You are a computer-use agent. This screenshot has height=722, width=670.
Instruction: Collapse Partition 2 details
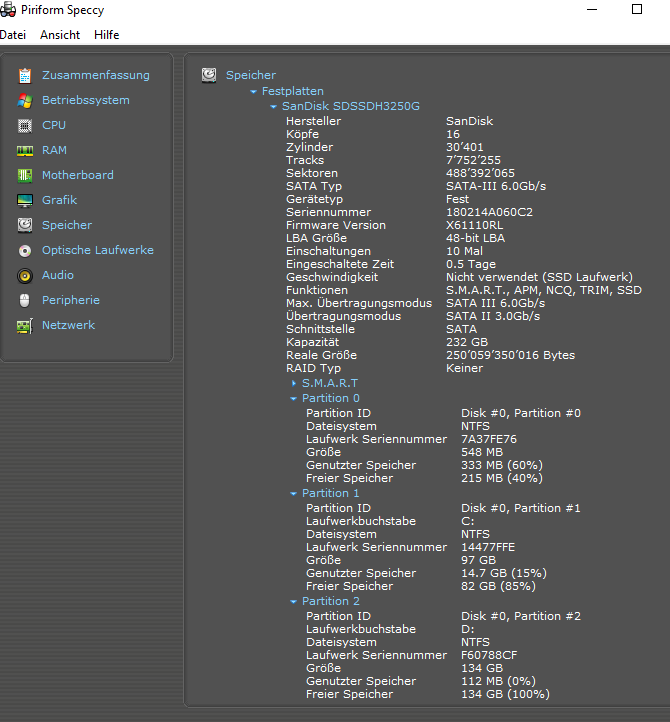pyautogui.click(x=293, y=602)
